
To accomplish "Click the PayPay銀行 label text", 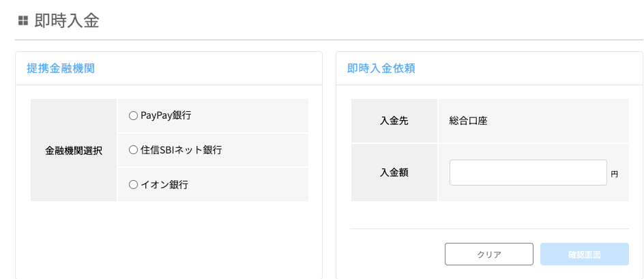I will [x=166, y=115].
